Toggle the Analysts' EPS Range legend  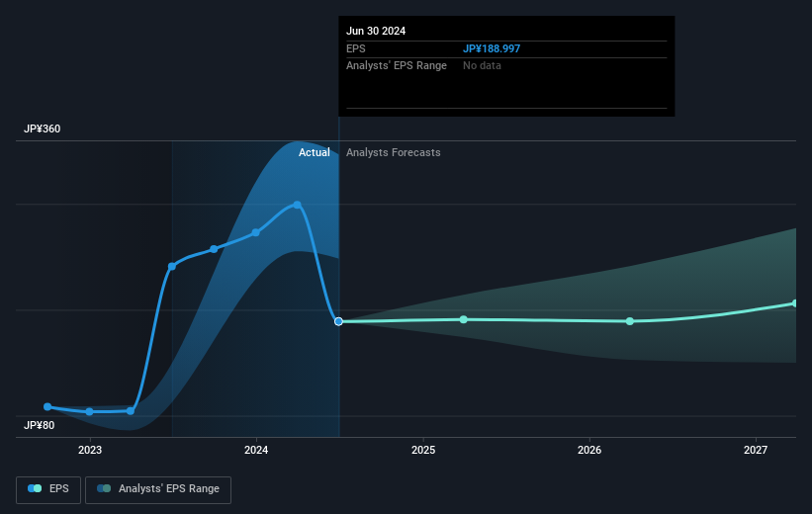coord(158,489)
